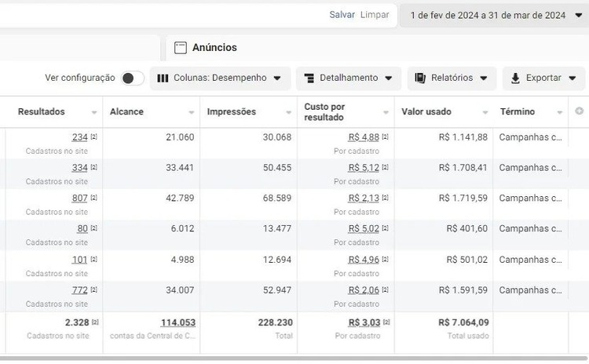Screen dimensions: 589x364
Task: Toggle the Ver configuração switch
Action: pos(133,78)
